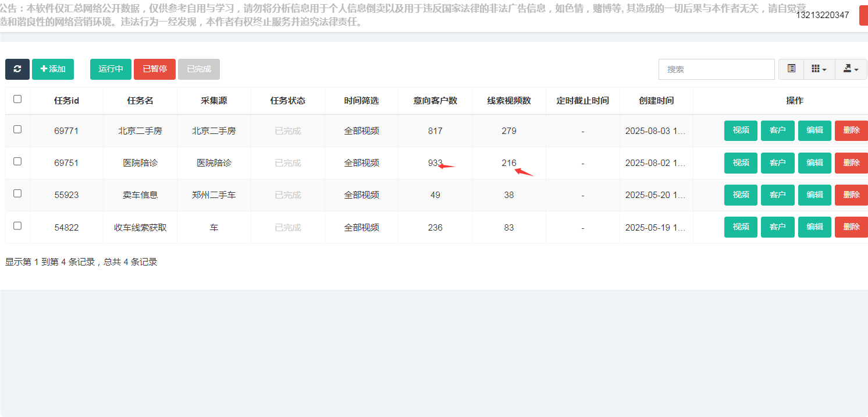Open 客户 for task 69751

tap(778, 163)
